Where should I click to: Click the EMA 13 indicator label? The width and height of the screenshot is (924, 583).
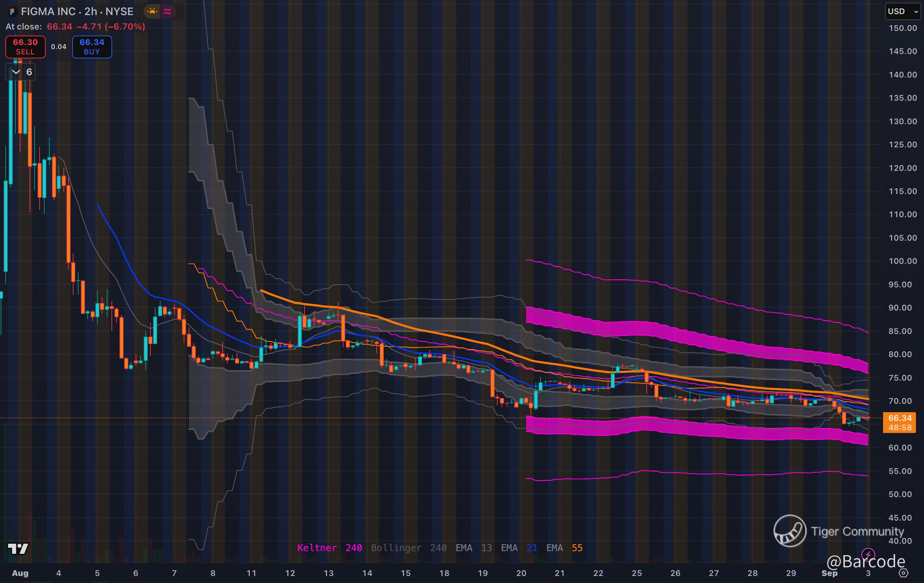pyautogui.click(x=473, y=548)
